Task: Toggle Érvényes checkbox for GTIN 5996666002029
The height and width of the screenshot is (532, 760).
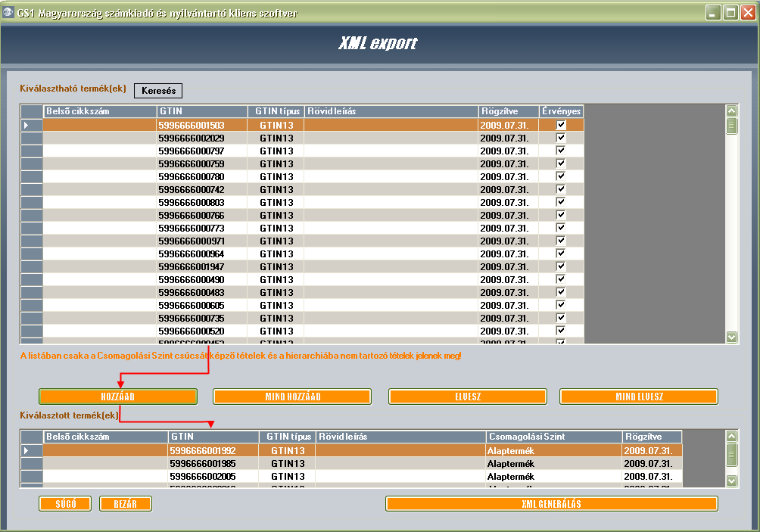Action: (x=561, y=138)
